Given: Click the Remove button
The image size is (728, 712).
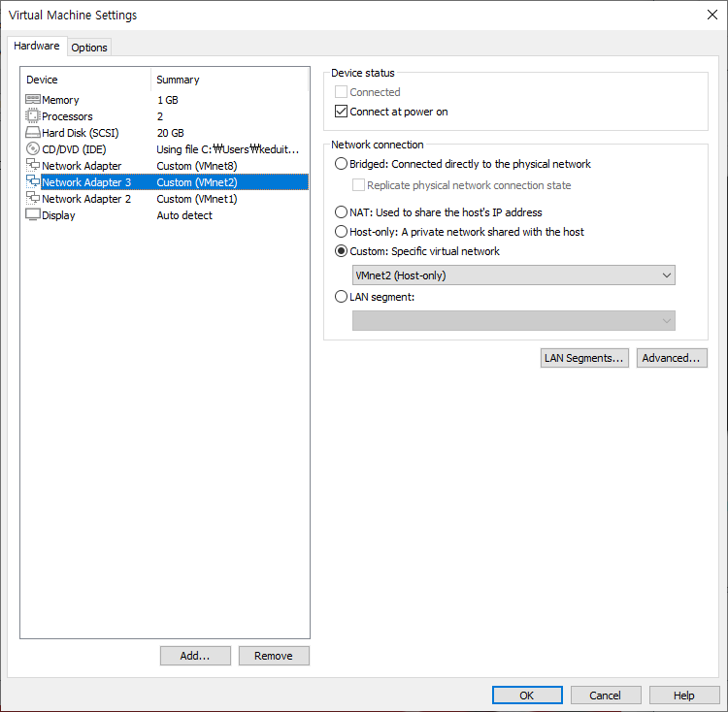Looking at the screenshot, I should [x=274, y=656].
